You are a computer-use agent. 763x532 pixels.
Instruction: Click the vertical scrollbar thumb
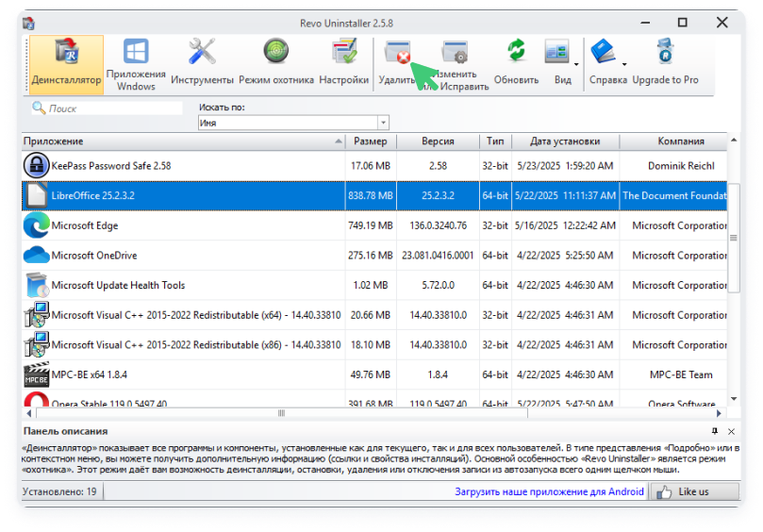pos(734,238)
